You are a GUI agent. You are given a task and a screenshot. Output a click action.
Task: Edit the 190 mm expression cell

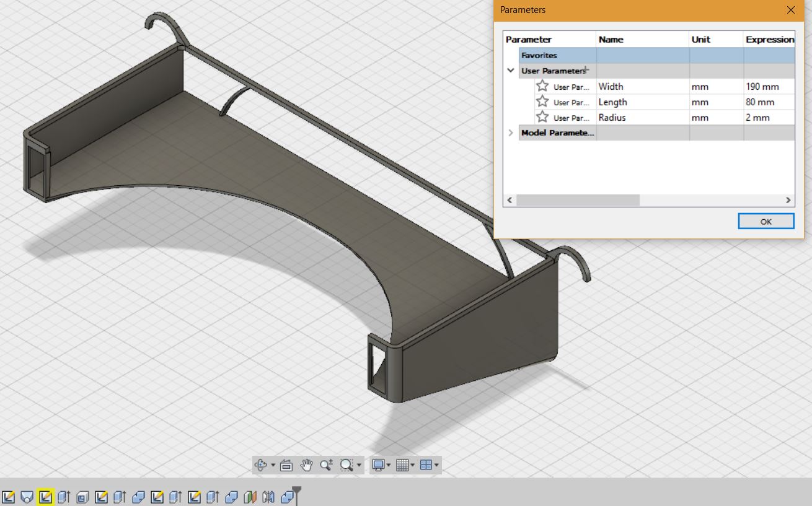tap(769, 86)
